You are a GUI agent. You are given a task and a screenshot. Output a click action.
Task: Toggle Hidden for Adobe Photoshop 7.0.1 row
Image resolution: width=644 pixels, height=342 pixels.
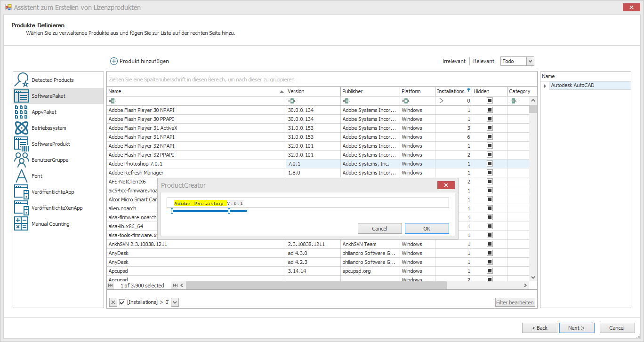tap(490, 164)
